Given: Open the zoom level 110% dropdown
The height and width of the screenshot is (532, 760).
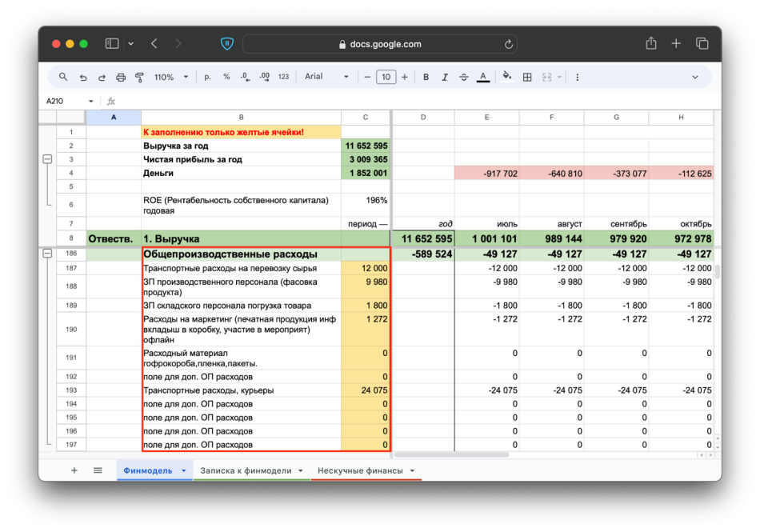Looking at the screenshot, I should pos(170,77).
